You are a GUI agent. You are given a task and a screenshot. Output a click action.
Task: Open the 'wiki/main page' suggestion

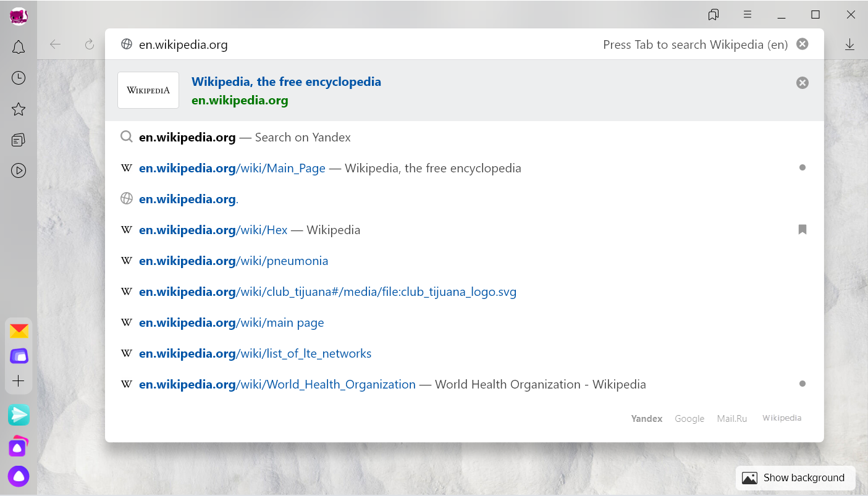[464, 322]
